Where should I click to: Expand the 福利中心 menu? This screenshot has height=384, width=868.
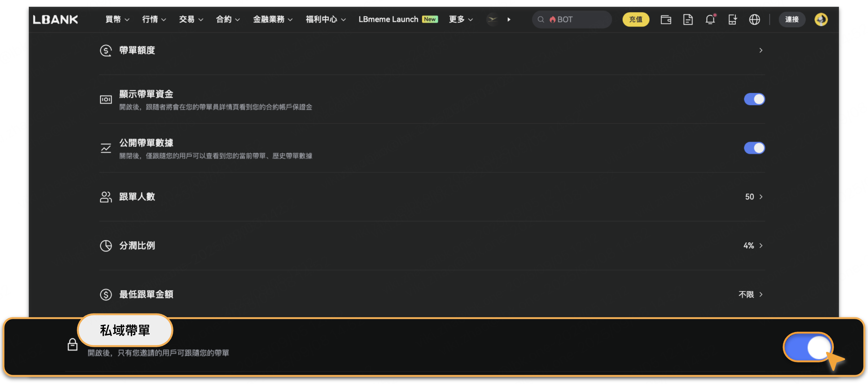(x=326, y=20)
